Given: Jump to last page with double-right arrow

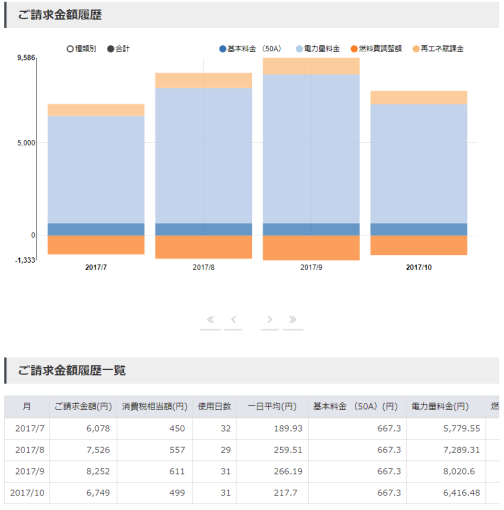Looking at the screenshot, I should tap(293, 320).
